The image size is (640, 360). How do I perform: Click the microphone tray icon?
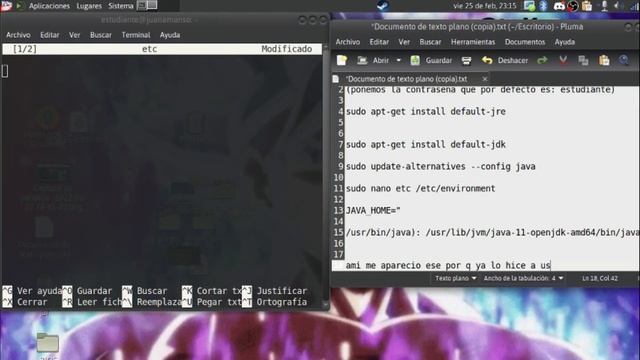click(604, 6)
